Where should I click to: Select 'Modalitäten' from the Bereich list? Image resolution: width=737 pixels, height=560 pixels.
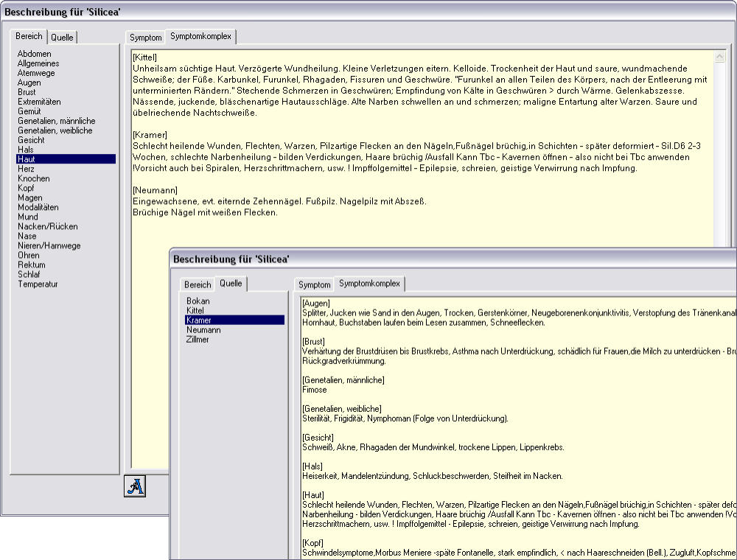click(x=40, y=207)
